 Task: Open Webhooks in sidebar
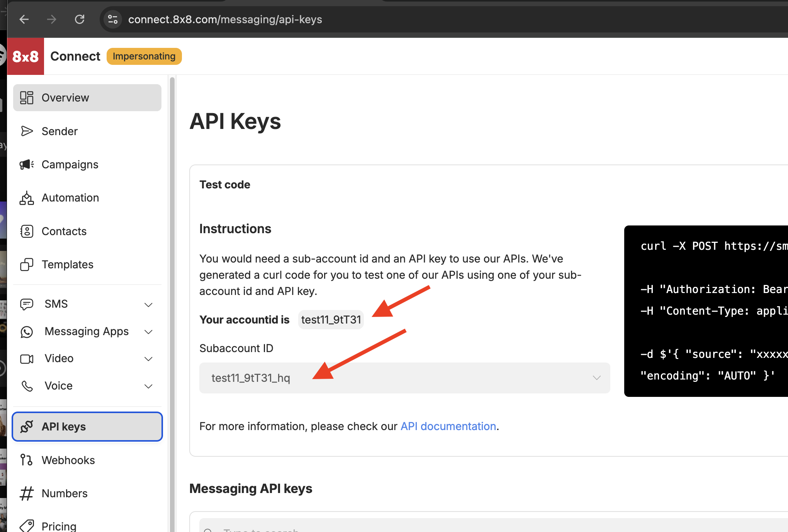tap(87, 460)
